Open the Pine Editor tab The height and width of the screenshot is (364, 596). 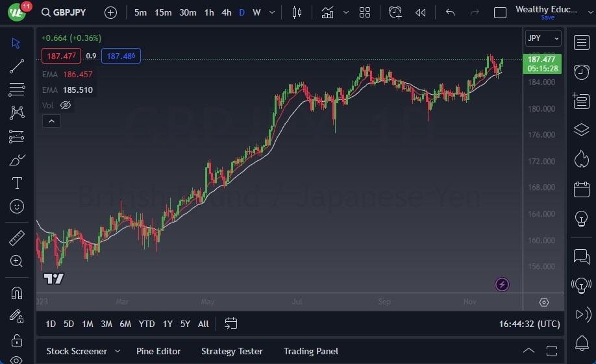(158, 351)
